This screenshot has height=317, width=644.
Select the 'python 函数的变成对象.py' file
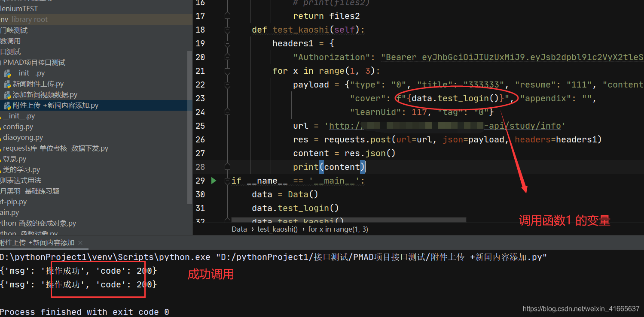(38, 223)
